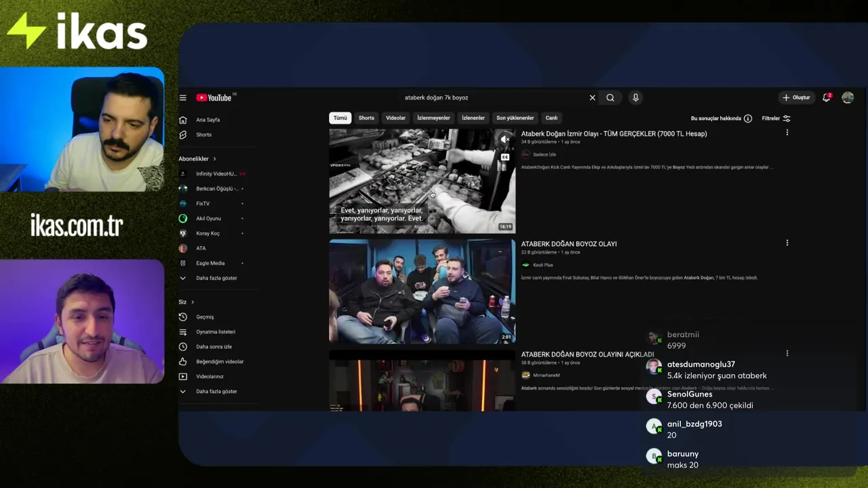
Task: Click chat user atesdumanoglu37
Action: pos(701,365)
